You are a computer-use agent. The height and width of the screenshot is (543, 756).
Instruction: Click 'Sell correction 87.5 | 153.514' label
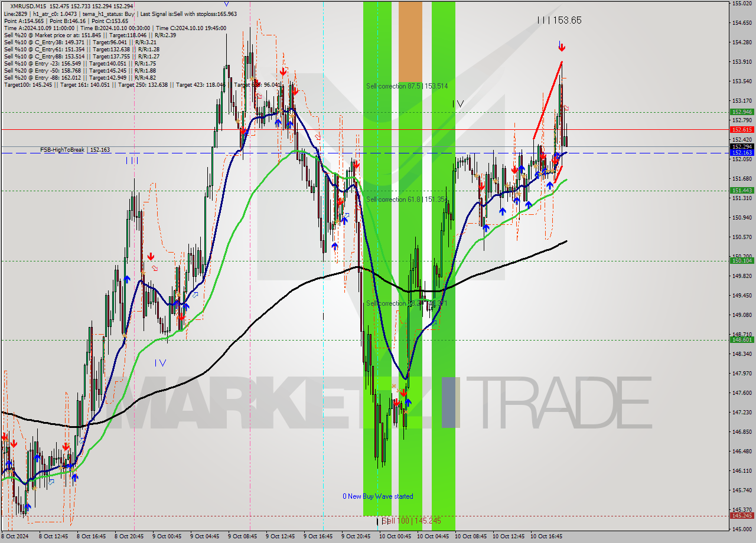point(407,86)
